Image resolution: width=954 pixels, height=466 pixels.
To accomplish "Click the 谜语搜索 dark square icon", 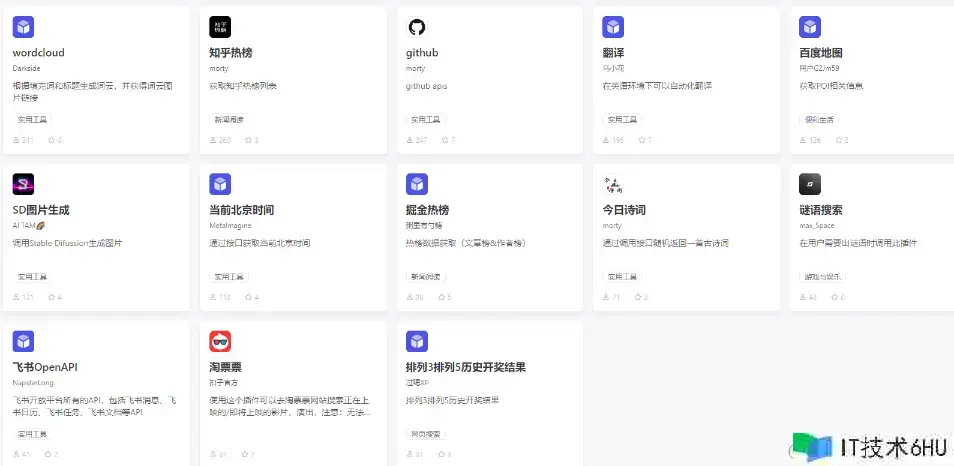I will 810,184.
